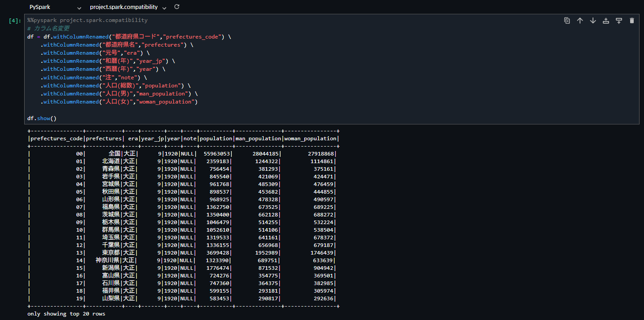
Task: Click the 岩手県 prefecture cell
Action: (111, 177)
